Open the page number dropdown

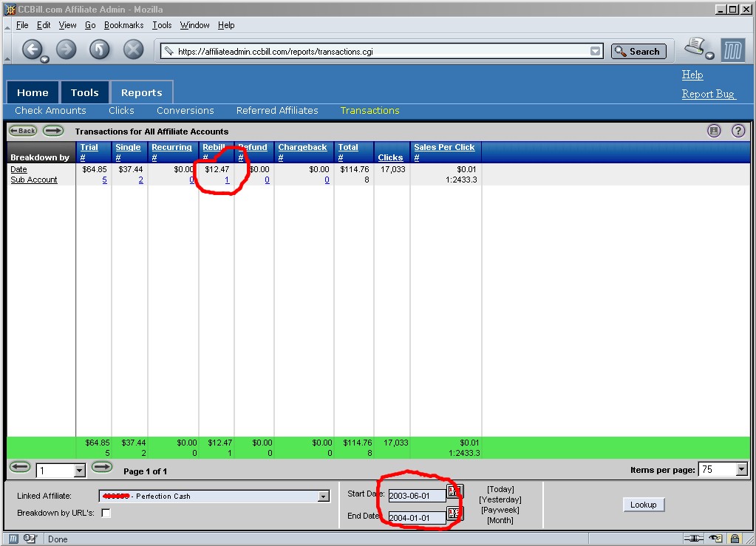80,471
